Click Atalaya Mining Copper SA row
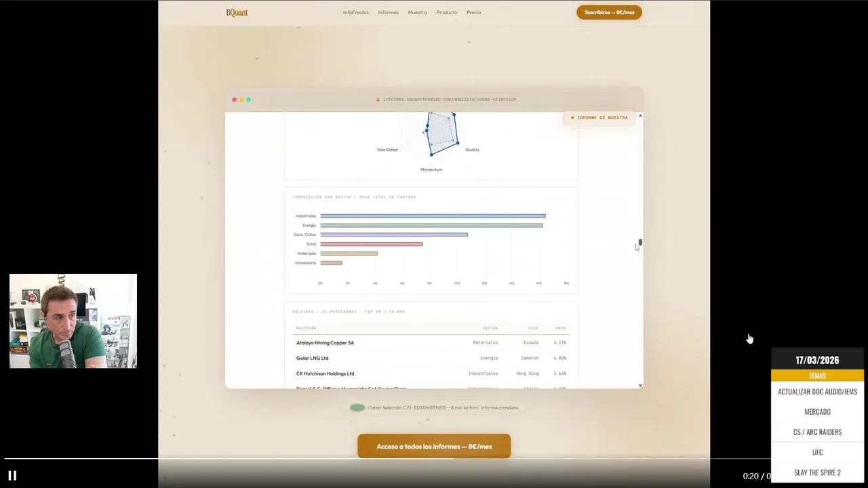 coord(431,343)
